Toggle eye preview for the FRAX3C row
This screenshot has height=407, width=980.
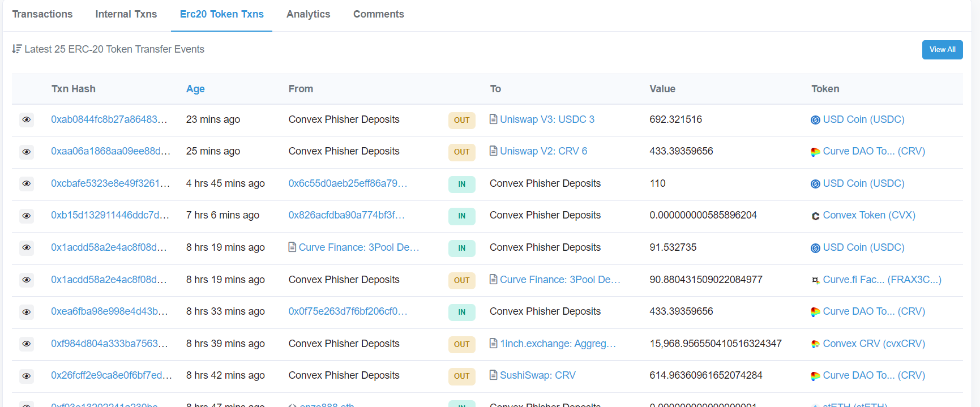27,280
